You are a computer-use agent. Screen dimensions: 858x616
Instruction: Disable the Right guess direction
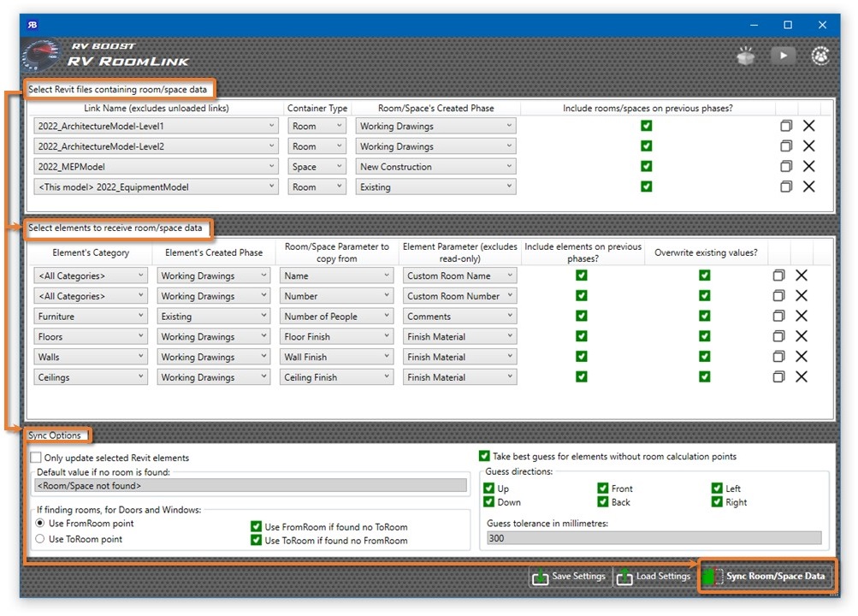pyautogui.click(x=717, y=501)
